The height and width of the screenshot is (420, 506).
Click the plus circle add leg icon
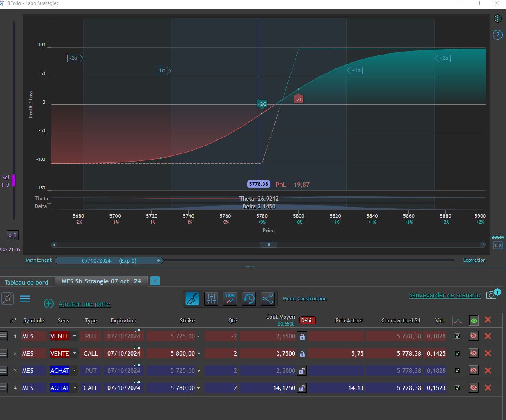coord(48,304)
